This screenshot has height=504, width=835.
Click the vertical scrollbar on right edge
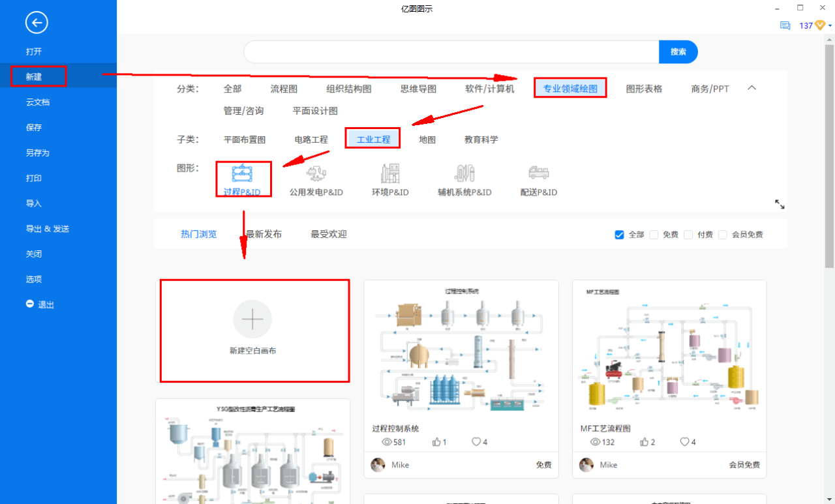pos(830,156)
